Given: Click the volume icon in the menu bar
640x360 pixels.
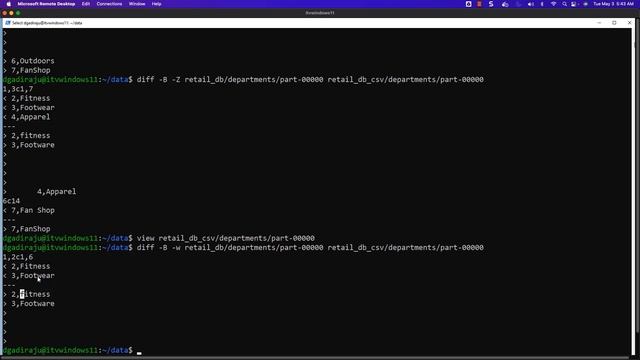Looking at the screenshot, I should 531,4.
